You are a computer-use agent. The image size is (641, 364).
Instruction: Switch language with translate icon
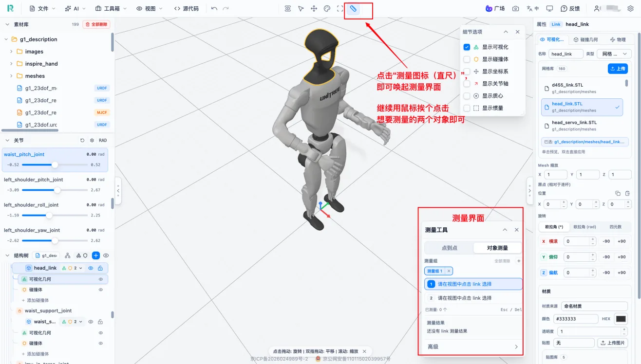pyautogui.click(x=532, y=9)
